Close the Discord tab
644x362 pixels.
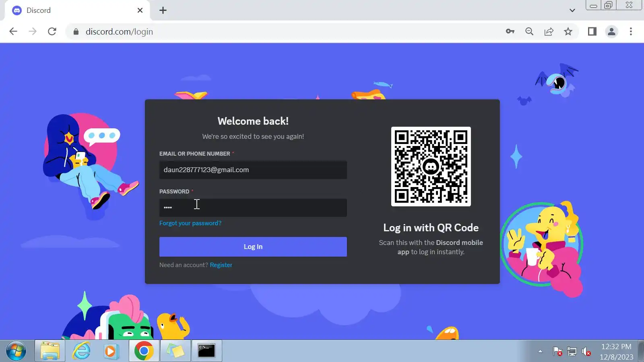click(x=140, y=10)
